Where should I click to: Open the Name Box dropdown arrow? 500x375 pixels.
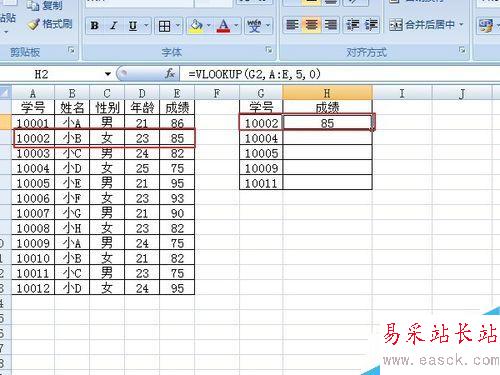point(107,74)
